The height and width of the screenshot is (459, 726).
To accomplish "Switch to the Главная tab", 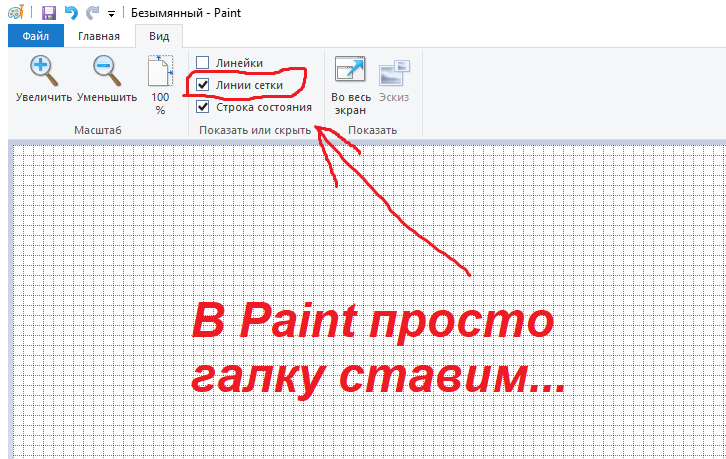I will point(99,36).
